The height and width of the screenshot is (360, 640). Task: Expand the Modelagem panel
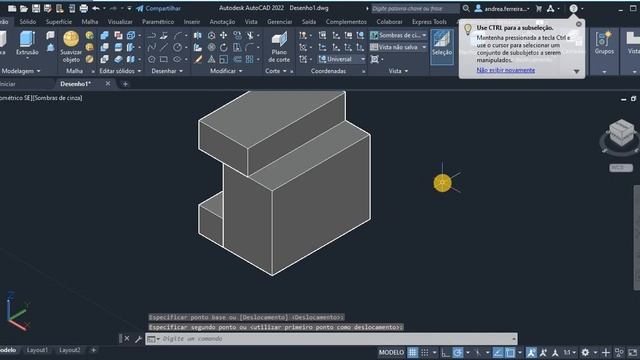pyautogui.click(x=21, y=71)
